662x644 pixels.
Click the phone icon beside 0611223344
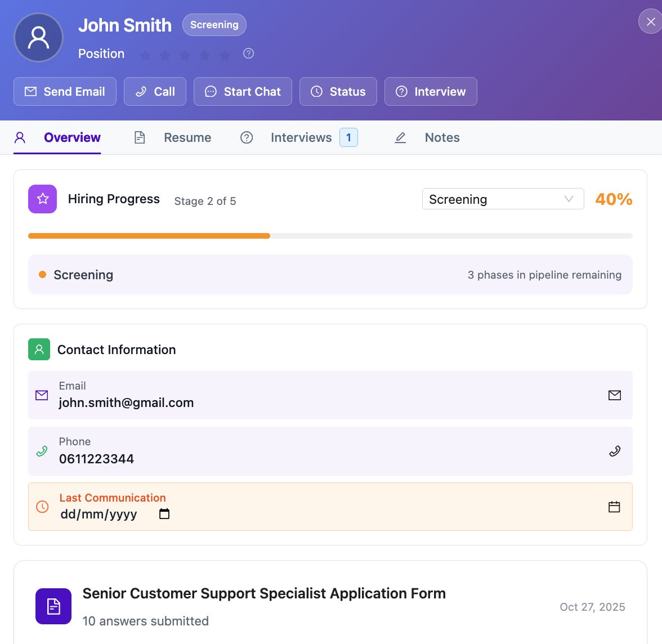tap(614, 451)
